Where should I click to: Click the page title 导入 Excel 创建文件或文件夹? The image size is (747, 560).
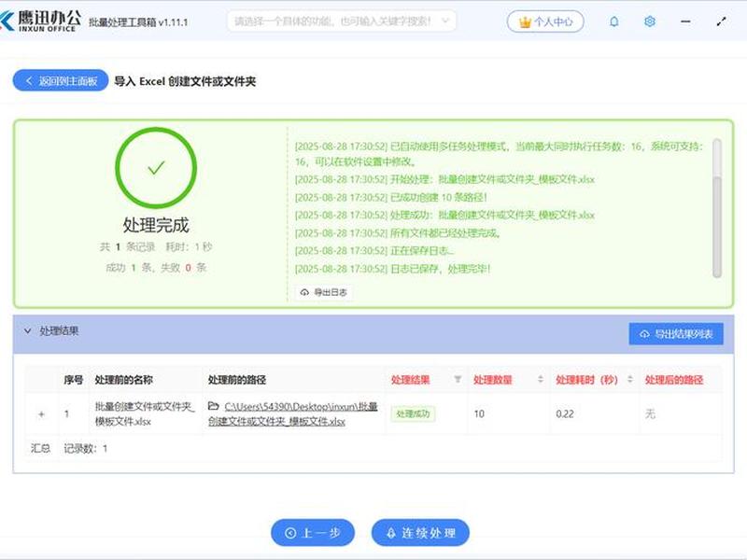pos(185,81)
